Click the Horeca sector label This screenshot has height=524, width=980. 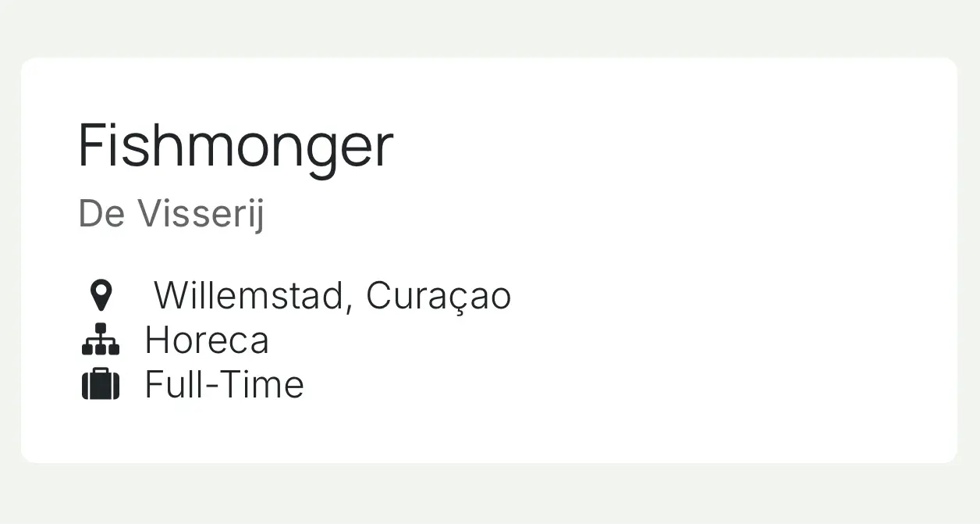tap(207, 340)
